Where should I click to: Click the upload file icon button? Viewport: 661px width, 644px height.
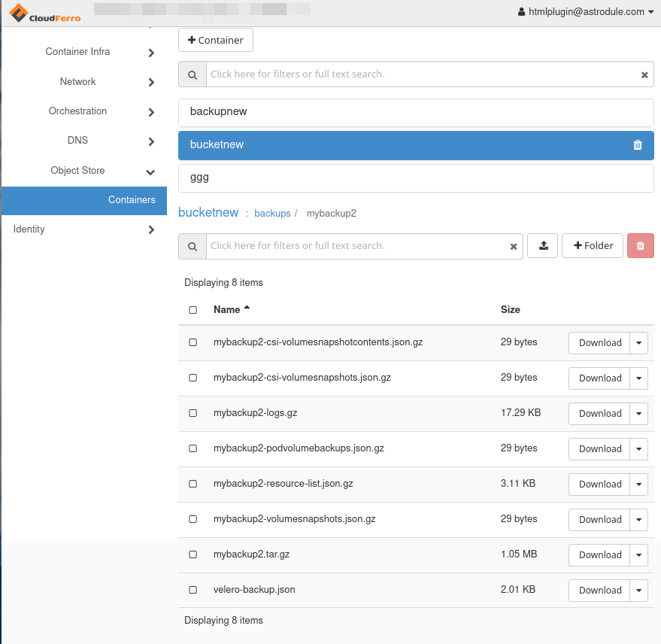543,246
